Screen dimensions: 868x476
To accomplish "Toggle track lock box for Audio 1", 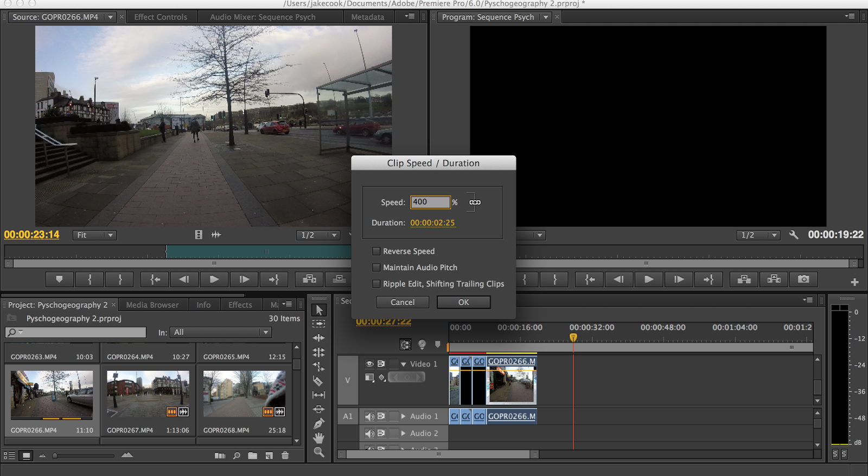I will (394, 416).
